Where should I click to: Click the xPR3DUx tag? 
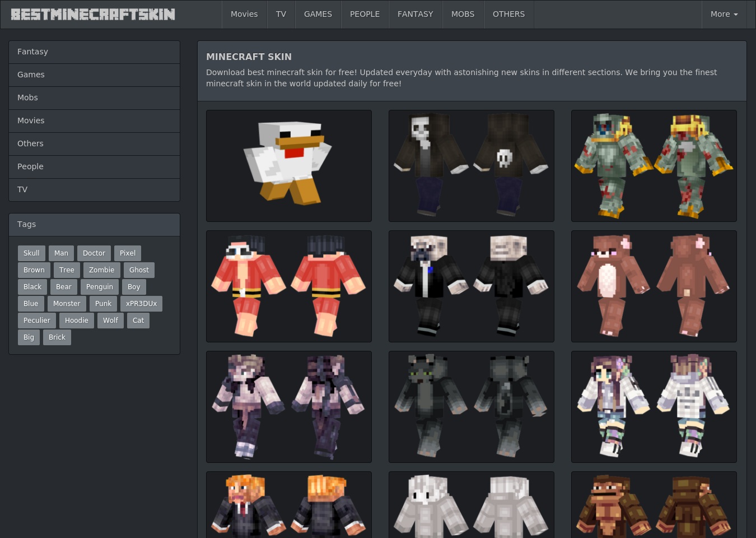click(141, 304)
